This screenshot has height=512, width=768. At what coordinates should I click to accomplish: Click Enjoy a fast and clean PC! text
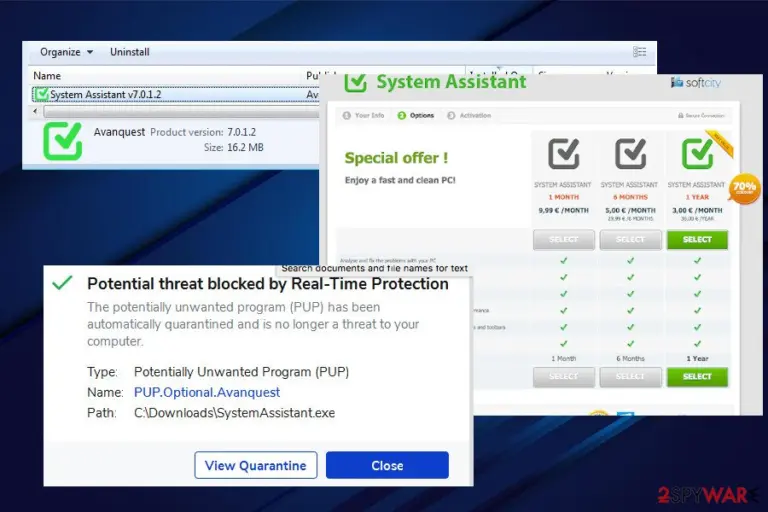400,180
